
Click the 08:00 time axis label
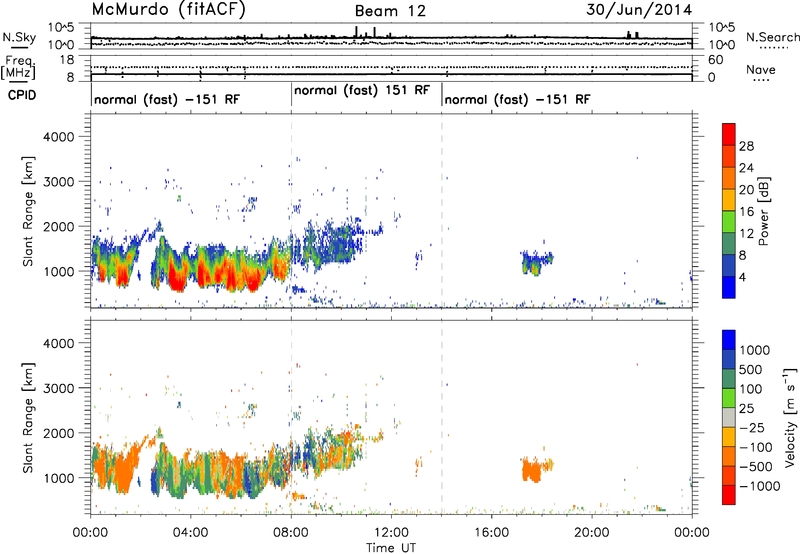(291, 533)
